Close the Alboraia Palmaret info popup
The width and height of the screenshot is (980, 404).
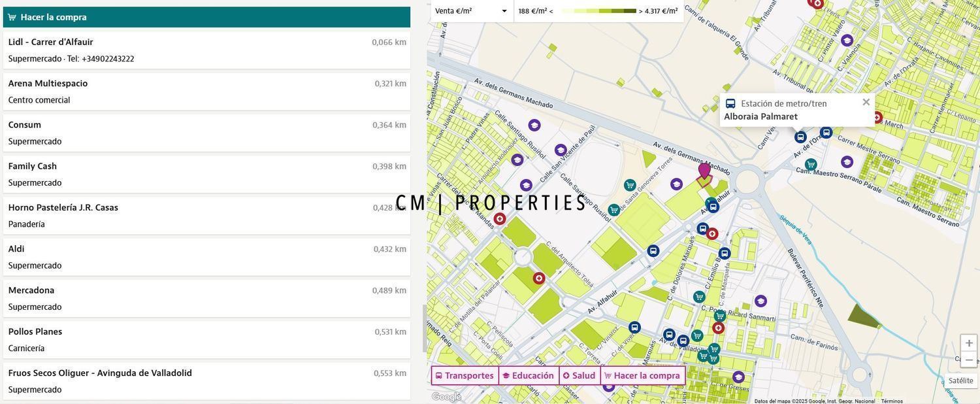coord(866,102)
